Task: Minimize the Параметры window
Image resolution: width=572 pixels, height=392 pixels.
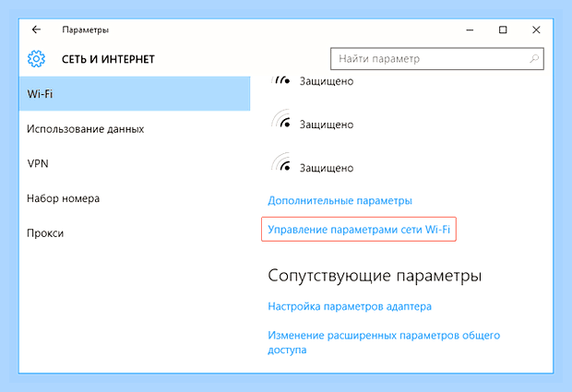Action: (x=470, y=30)
